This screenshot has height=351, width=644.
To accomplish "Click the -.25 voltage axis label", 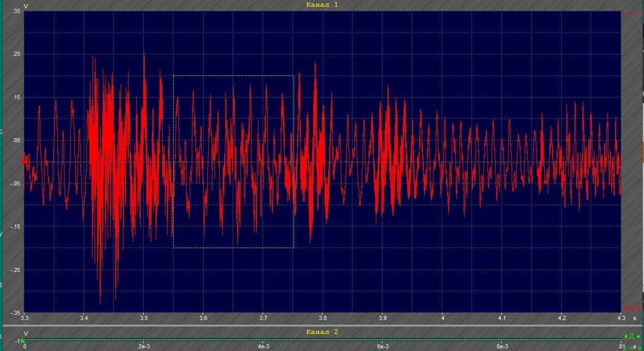I will [x=14, y=270].
